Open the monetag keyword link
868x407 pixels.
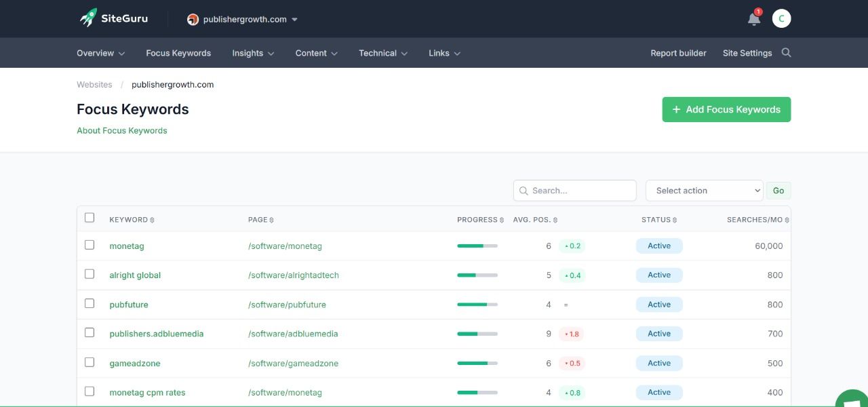[127, 246]
